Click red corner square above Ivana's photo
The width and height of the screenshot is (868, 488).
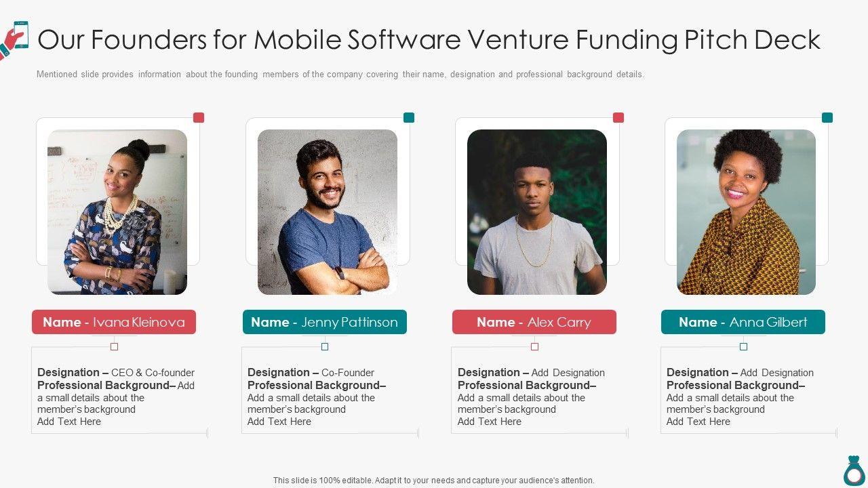tap(199, 117)
